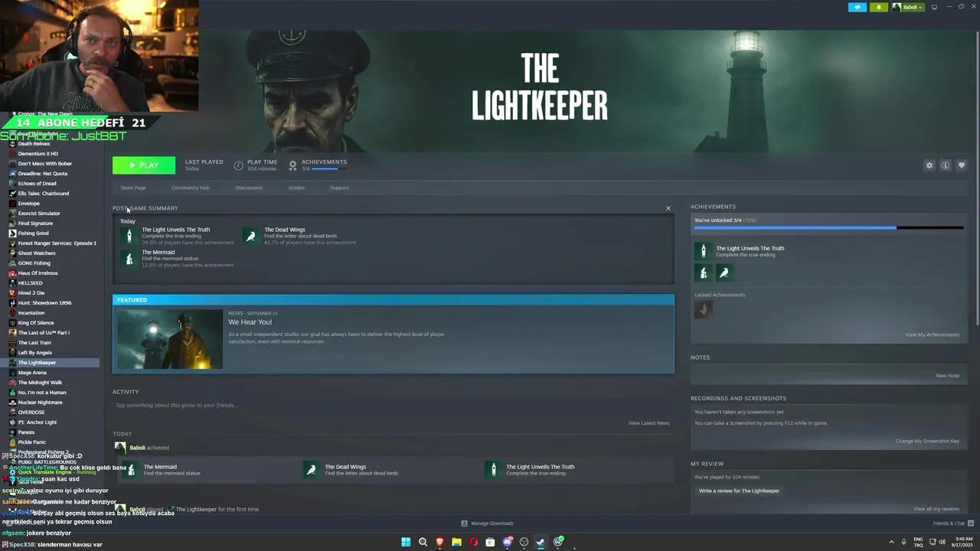Open the Discussions tab
The image size is (980, 551).
pyautogui.click(x=249, y=187)
